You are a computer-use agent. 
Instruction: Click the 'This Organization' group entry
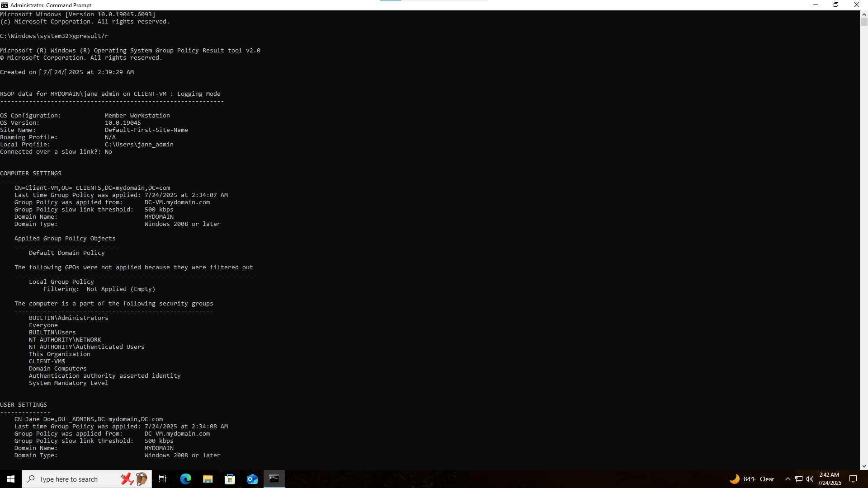pos(60,354)
